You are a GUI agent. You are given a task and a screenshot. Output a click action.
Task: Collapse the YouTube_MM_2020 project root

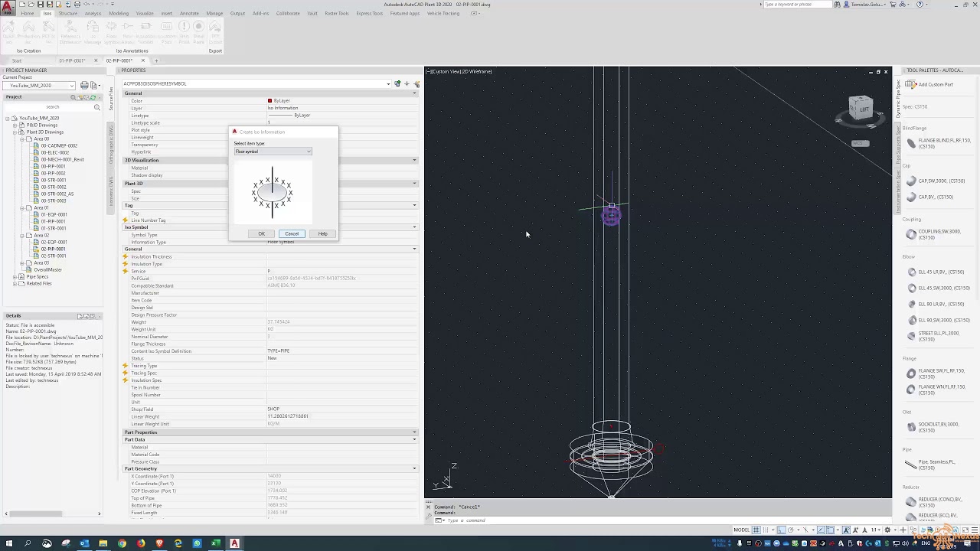pos(8,119)
